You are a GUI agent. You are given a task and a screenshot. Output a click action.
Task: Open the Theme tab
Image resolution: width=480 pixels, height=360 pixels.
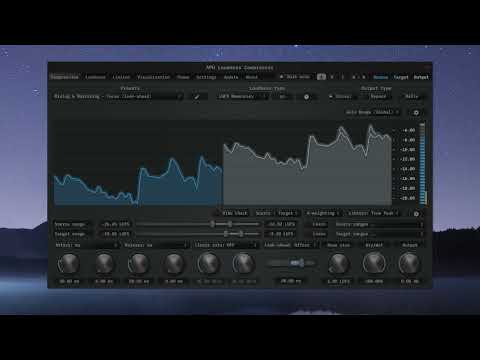(x=183, y=77)
